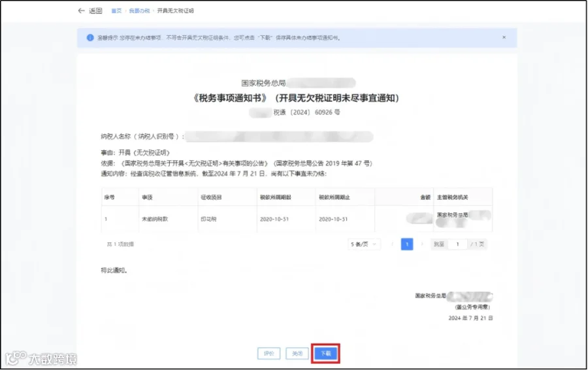Click the 征收项目 column header
Viewport: 588px width, 370px height.
pos(211,197)
